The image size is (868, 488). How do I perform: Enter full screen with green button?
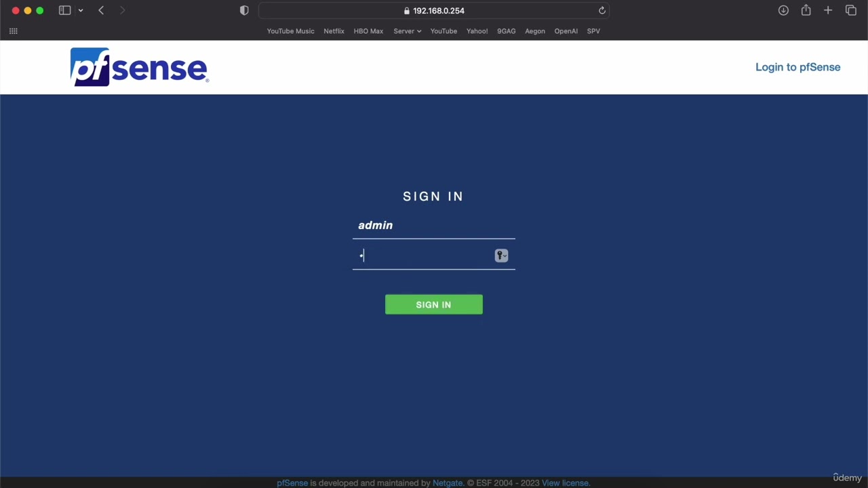pos(40,10)
